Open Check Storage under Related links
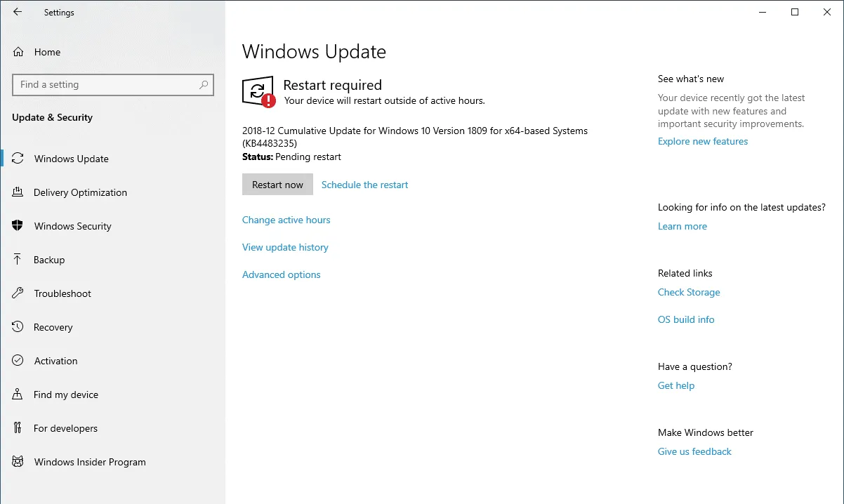844x504 pixels. coord(689,292)
